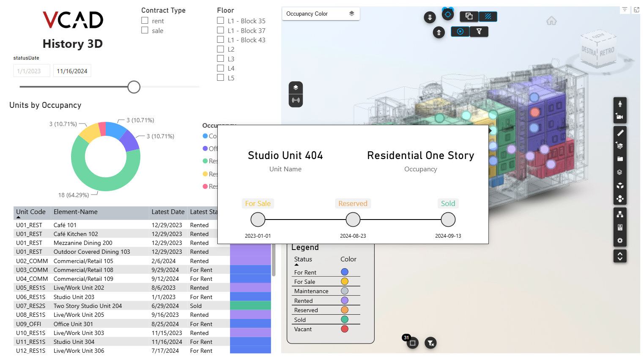Sort table by Latest Date column header
Image resolution: width=644 pixels, height=357 pixels.
168,212
